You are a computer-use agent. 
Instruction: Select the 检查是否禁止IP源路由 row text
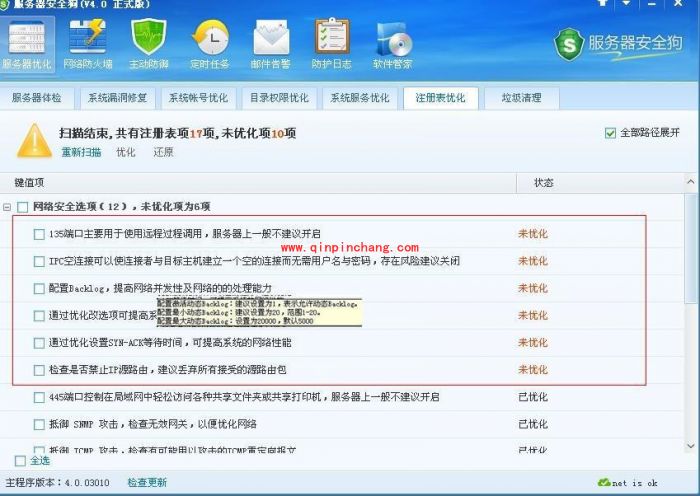[167, 370]
